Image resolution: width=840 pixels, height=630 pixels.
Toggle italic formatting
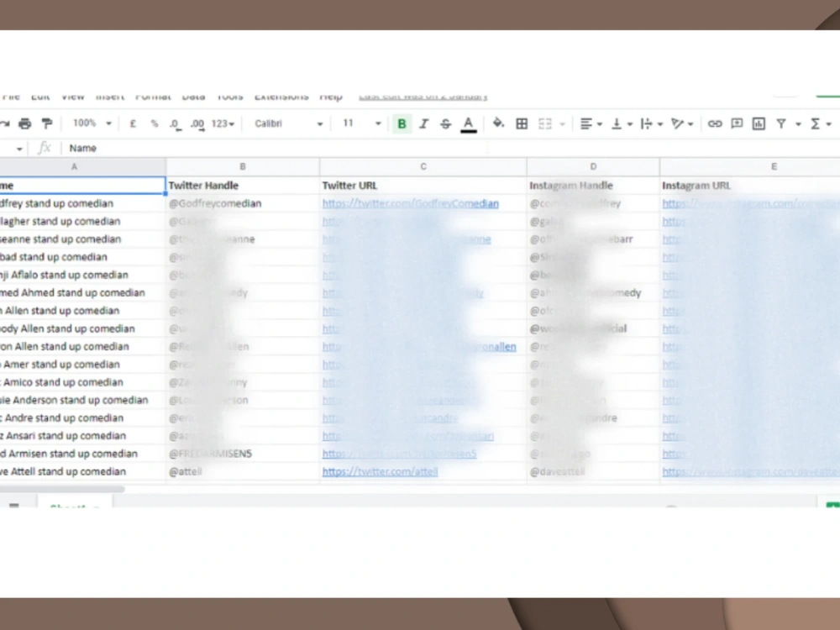tap(423, 124)
